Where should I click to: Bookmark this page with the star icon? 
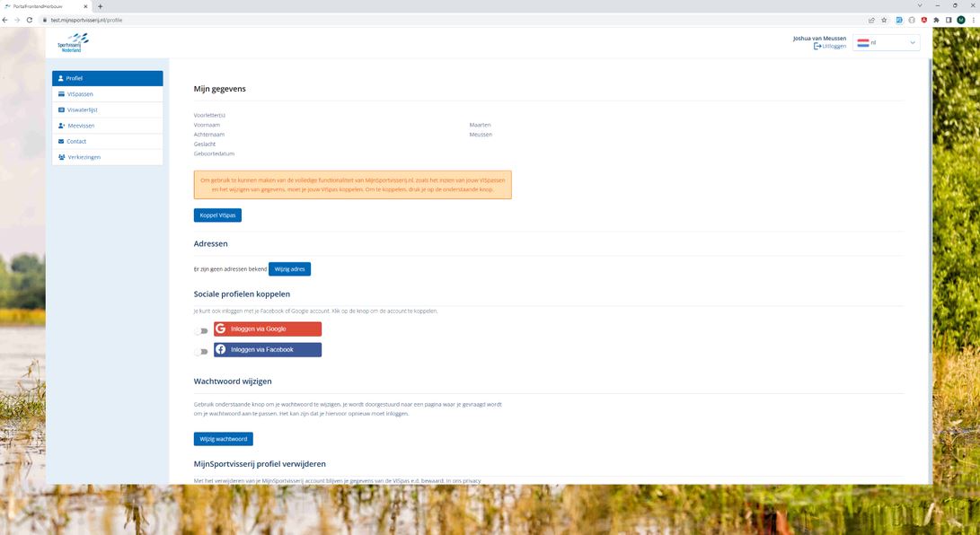(x=885, y=20)
